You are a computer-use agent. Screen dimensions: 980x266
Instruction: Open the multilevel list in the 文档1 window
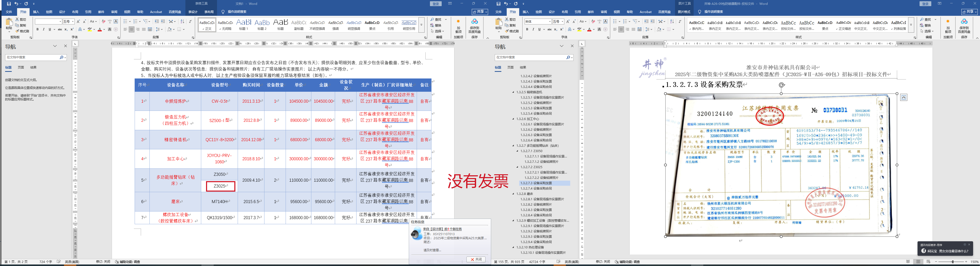click(145, 22)
